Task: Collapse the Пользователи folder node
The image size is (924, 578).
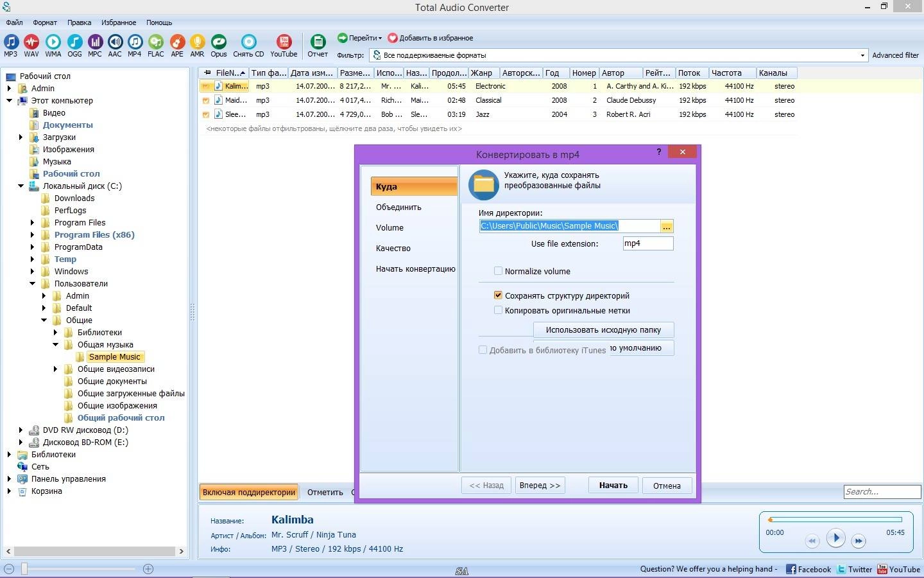Action: click(33, 284)
